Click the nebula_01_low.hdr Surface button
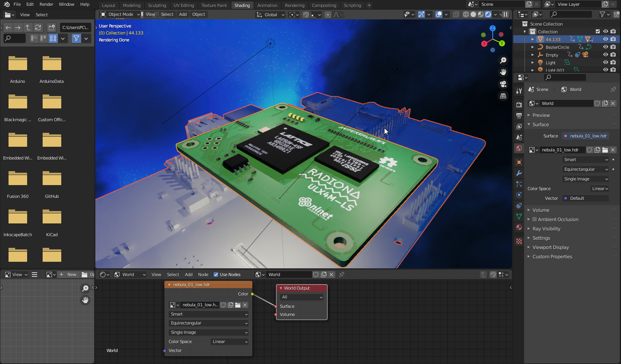Screen dimensions: 621x364 coord(585,136)
